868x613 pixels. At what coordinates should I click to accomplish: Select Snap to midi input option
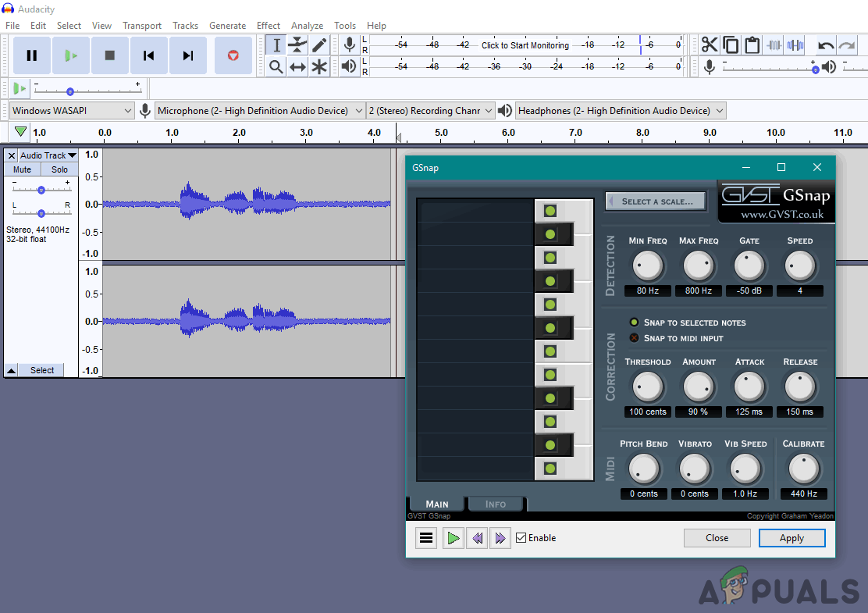[635, 338]
